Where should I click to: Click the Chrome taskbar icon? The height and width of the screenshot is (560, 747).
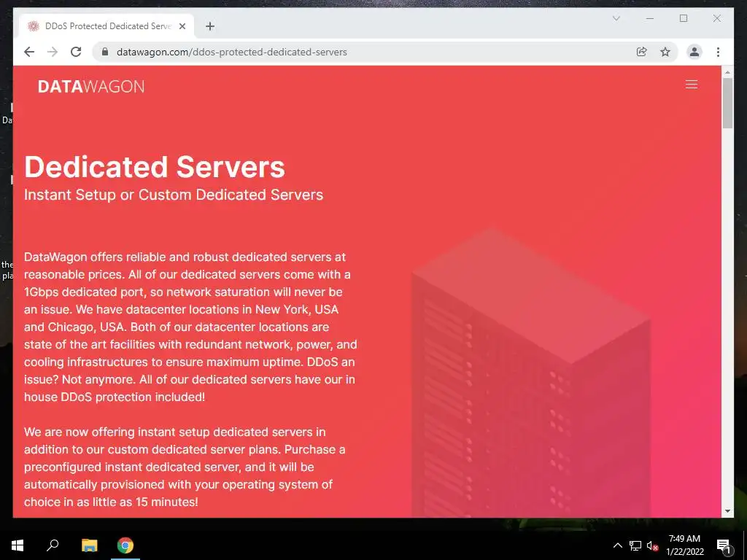click(x=125, y=545)
